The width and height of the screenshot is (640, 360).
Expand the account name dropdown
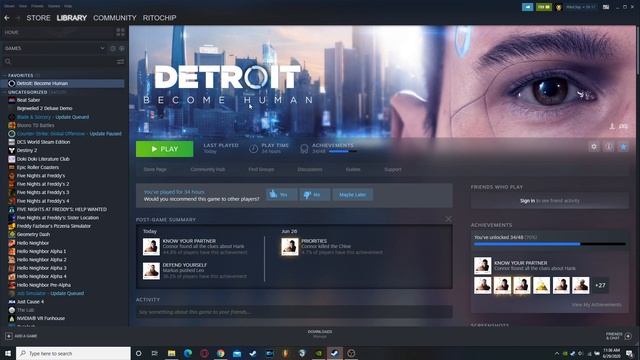click(580, 7)
